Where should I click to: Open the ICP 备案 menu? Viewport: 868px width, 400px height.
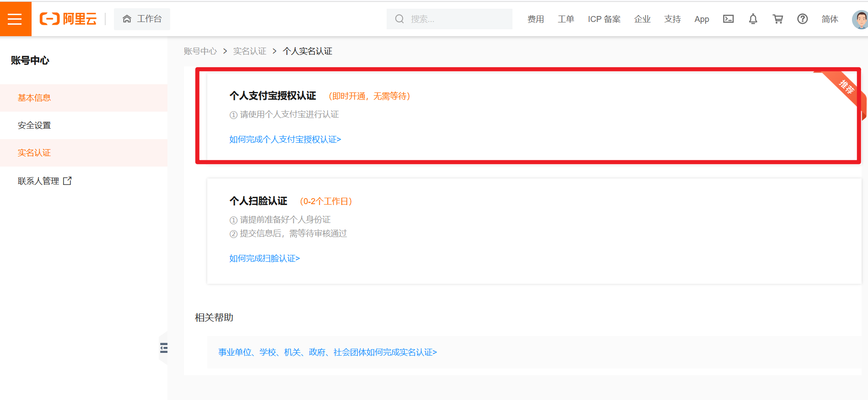[604, 19]
